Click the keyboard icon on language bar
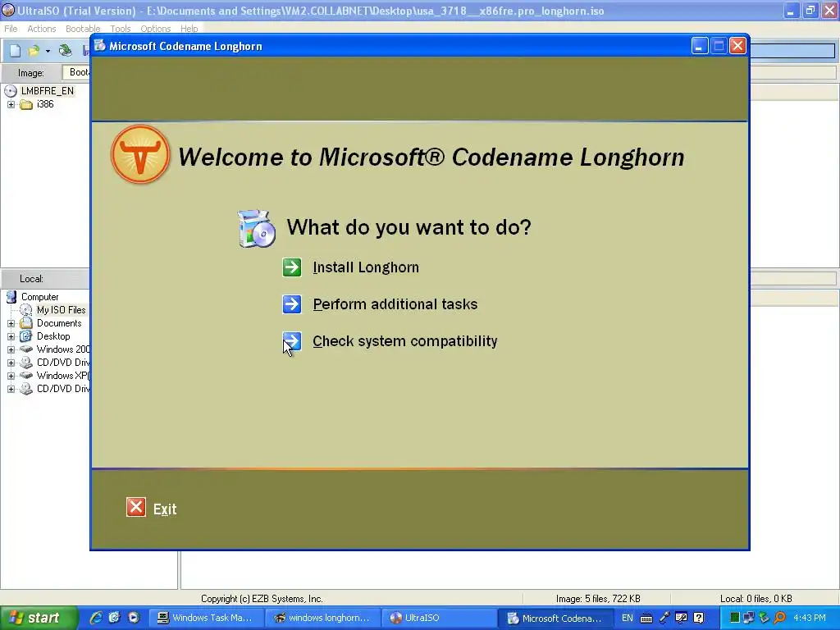The image size is (840, 630). pyautogui.click(x=646, y=619)
